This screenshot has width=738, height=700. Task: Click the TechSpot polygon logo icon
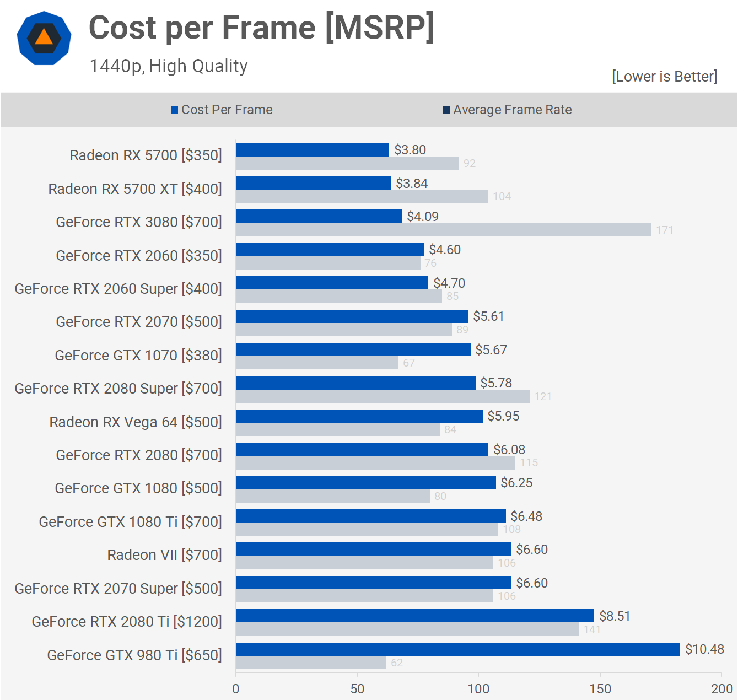[44, 38]
